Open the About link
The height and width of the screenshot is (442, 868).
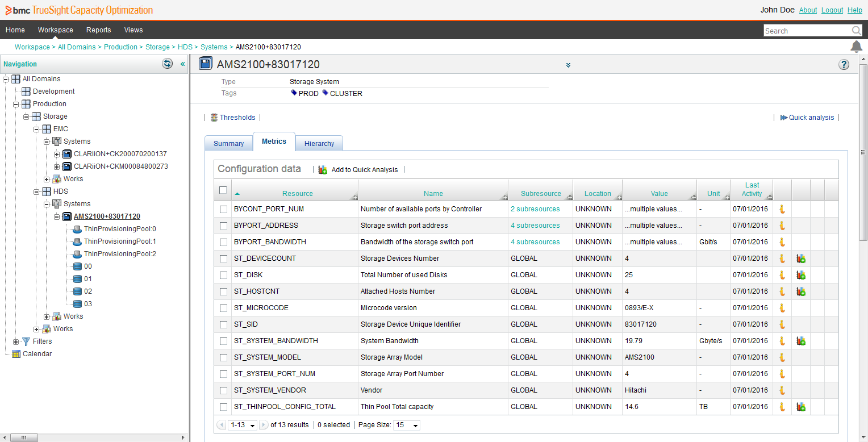pyautogui.click(x=808, y=10)
